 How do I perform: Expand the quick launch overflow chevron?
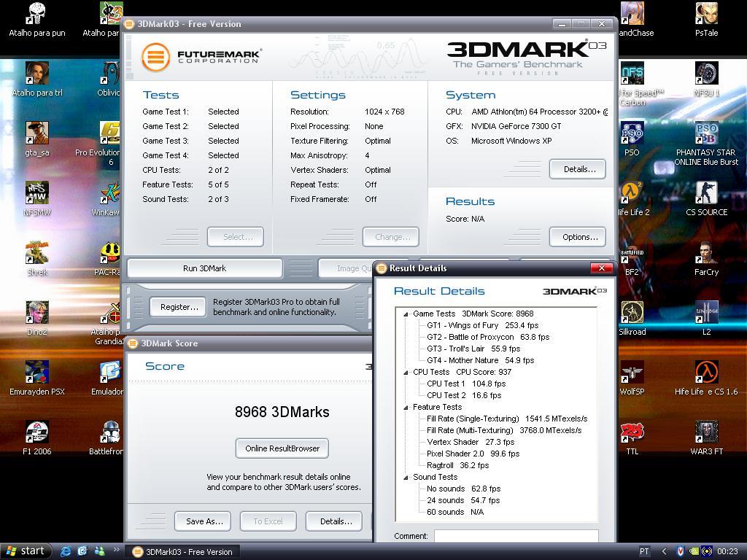[116, 550]
